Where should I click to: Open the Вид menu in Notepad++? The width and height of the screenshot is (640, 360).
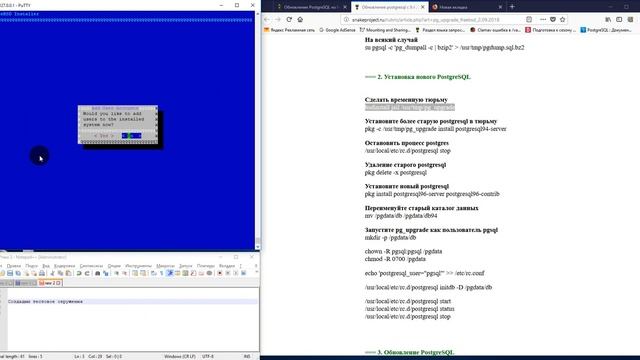(x=46, y=266)
